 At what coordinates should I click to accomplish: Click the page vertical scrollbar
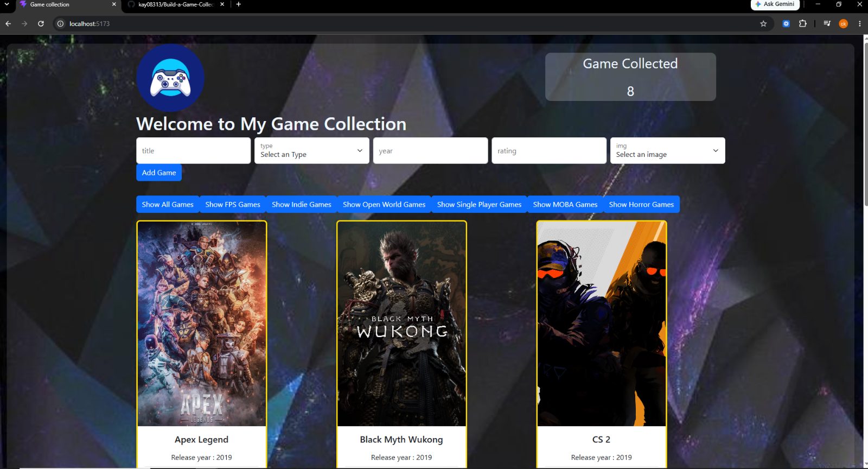tap(865, 125)
